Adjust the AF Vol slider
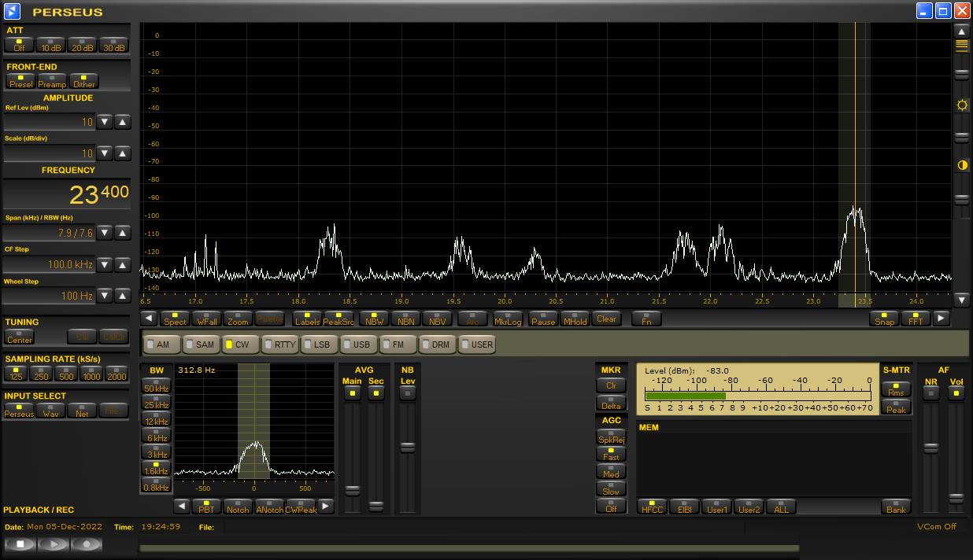This screenshot has height=560, width=973. (x=956, y=499)
